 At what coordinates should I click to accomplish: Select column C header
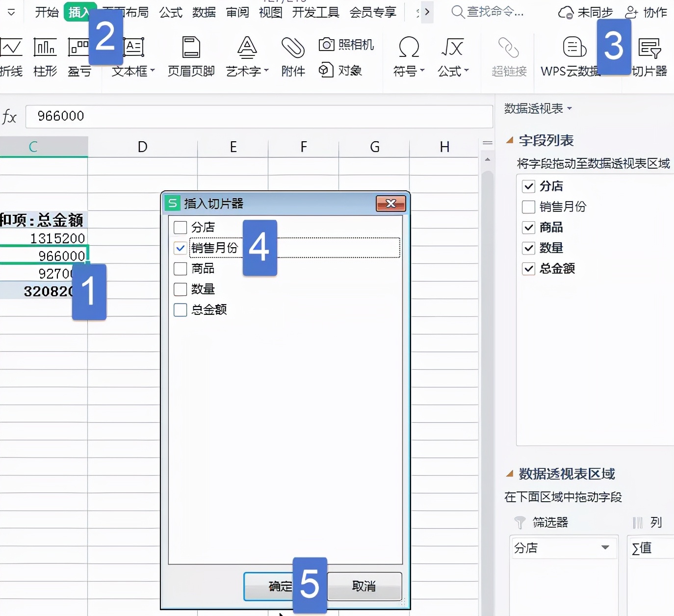[44, 147]
